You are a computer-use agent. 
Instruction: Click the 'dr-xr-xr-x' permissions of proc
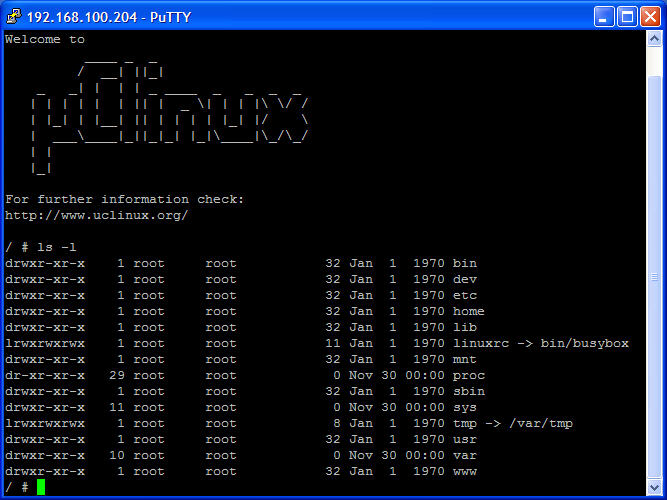[x=45, y=376]
